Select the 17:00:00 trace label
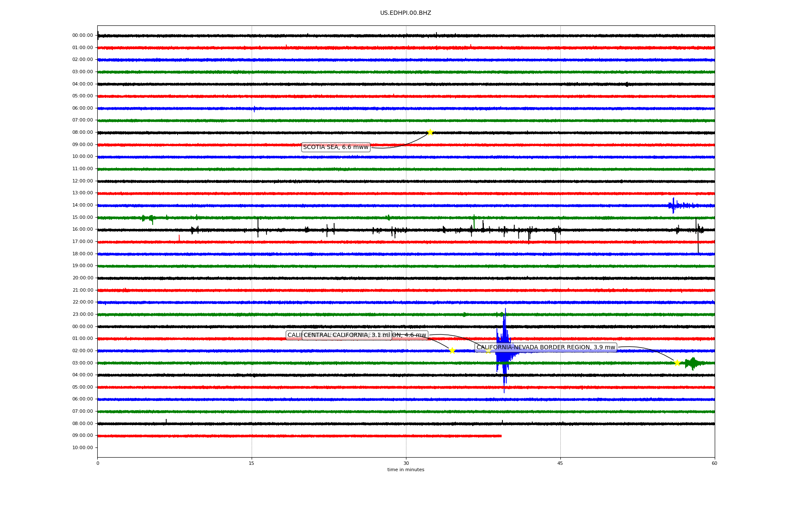This screenshot has height=508, width=812. pyautogui.click(x=82, y=242)
